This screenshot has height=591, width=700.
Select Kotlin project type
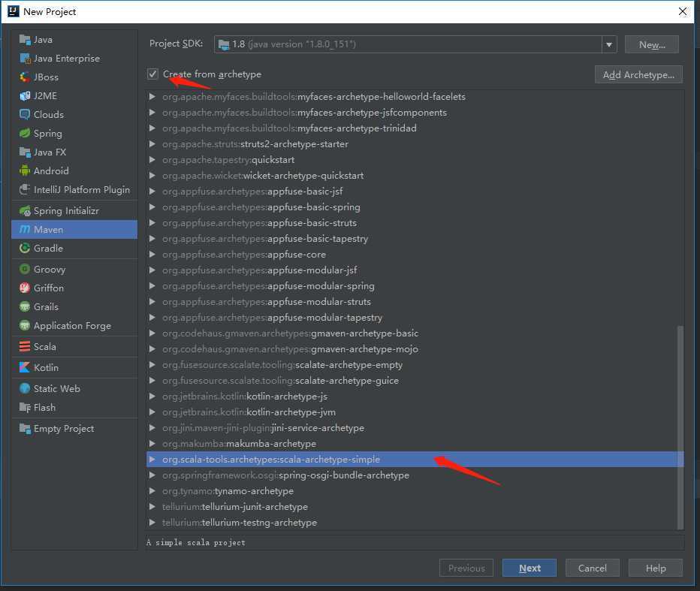74,367
